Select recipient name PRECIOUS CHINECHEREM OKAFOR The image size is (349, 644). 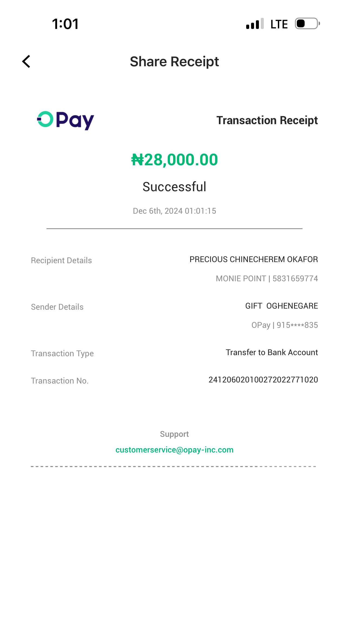pyautogui.click(x=253, y=259)
